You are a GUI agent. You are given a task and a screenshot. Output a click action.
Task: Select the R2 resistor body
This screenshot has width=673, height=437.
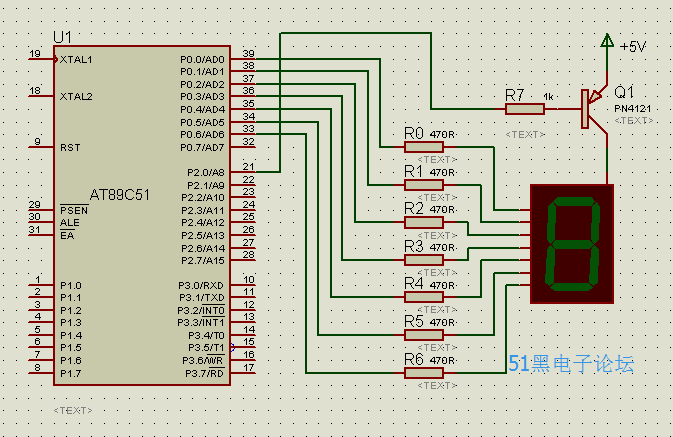pyautogui.click(x=424, y=222)
